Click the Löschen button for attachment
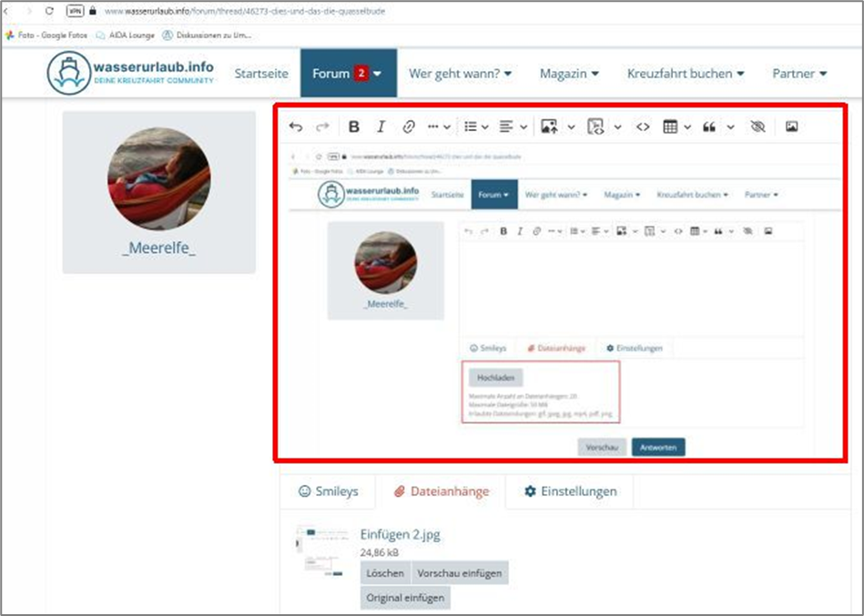This screenshot has width=864, height=616. tap(385, 573)
